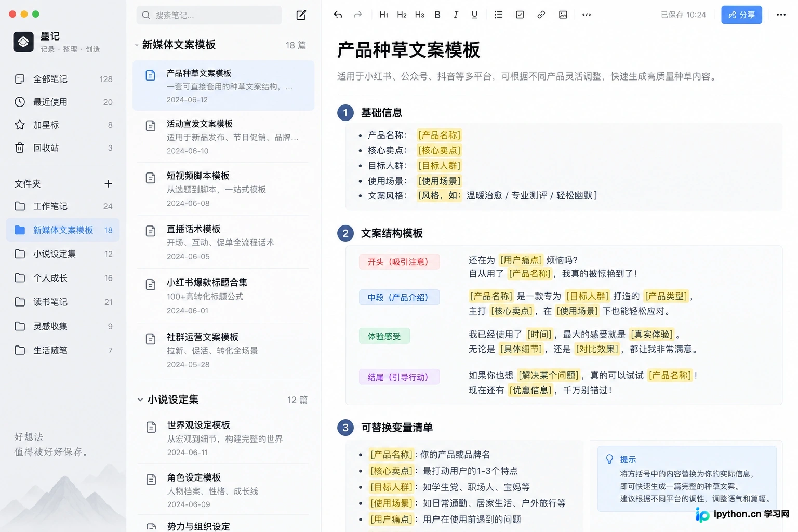The image size is (798, 532).
Task: Add a new folder with plus icon
Action: [108, 183]
